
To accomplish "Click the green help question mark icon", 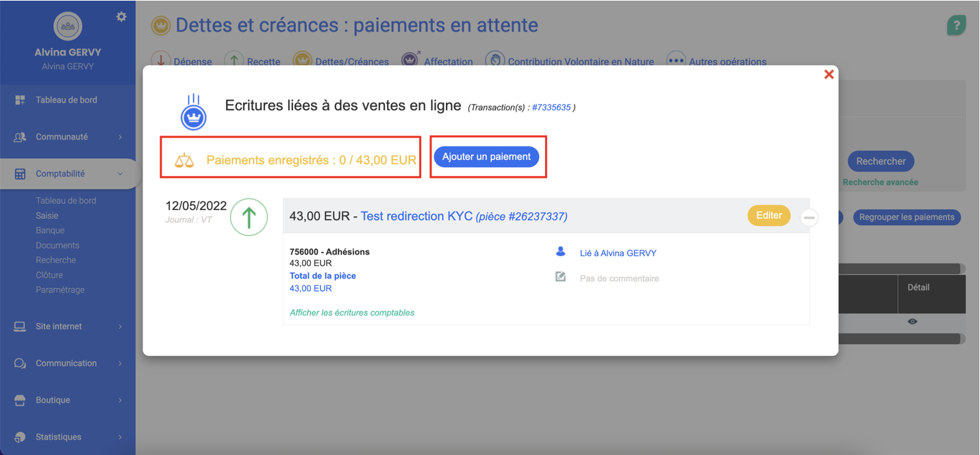I will [956, 26].
